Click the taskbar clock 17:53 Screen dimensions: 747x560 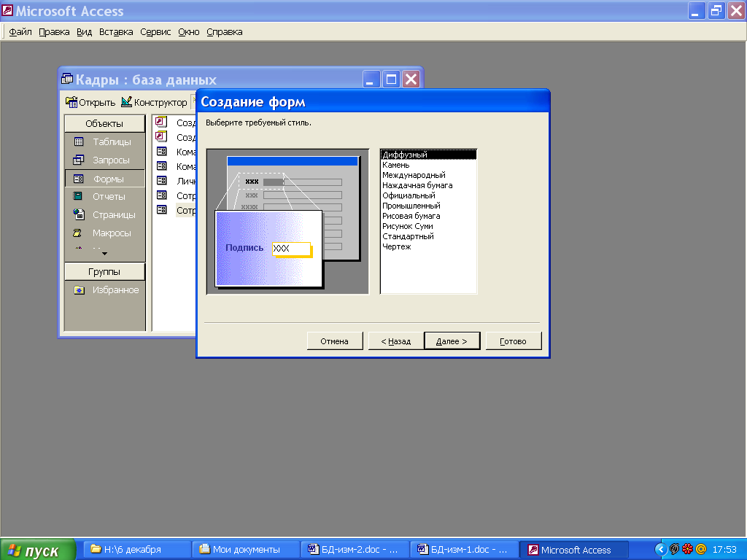tap(724, 550)
